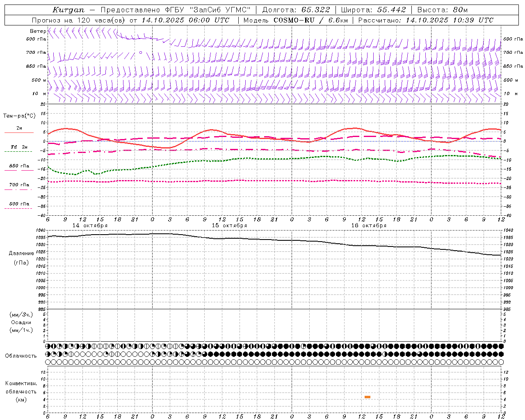Click the "Ветер" wind panel label
The height and width of the screenshot is (420, 525).
[x=38, y=31]
